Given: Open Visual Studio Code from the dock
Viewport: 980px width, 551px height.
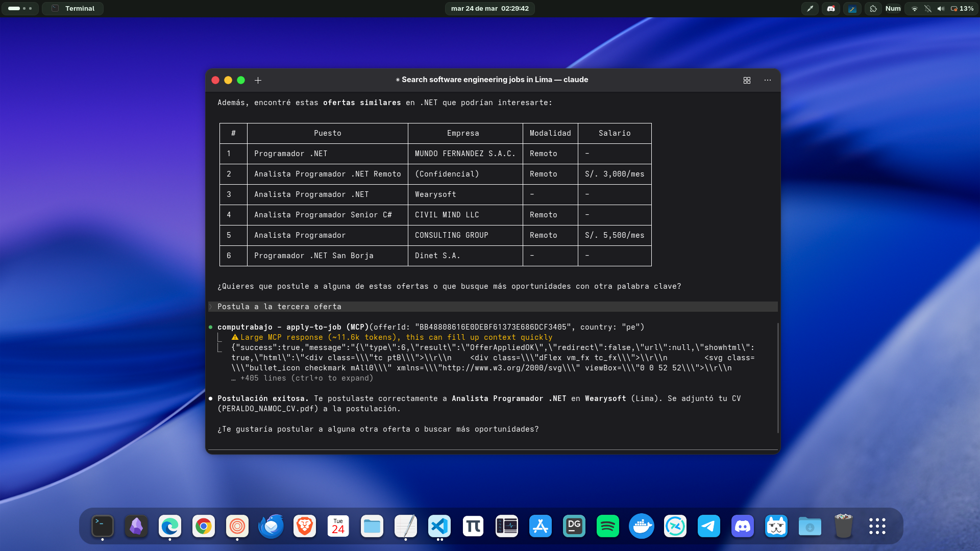Looking at the screenshot, I should tap(439, 526).
